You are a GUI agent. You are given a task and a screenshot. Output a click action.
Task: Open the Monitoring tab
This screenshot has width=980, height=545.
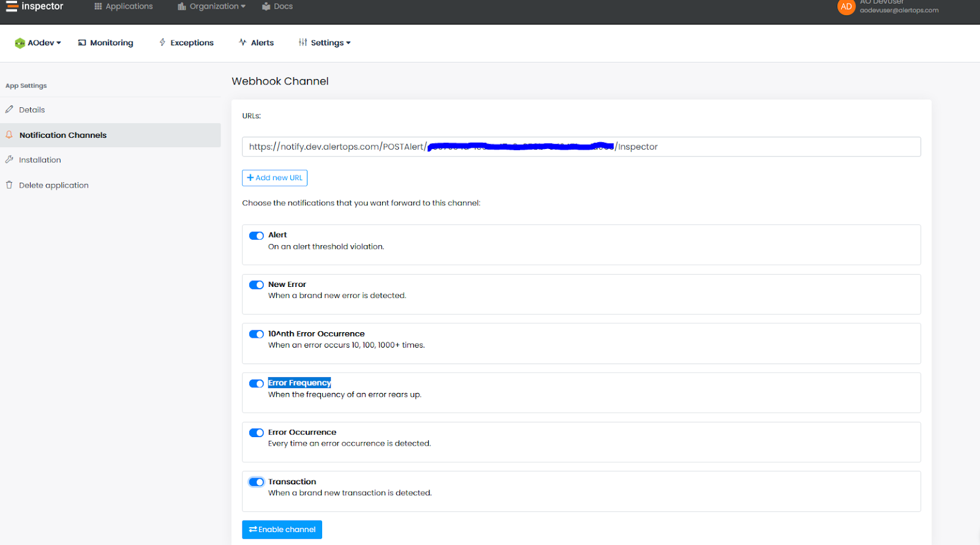[x=105, y=43]
